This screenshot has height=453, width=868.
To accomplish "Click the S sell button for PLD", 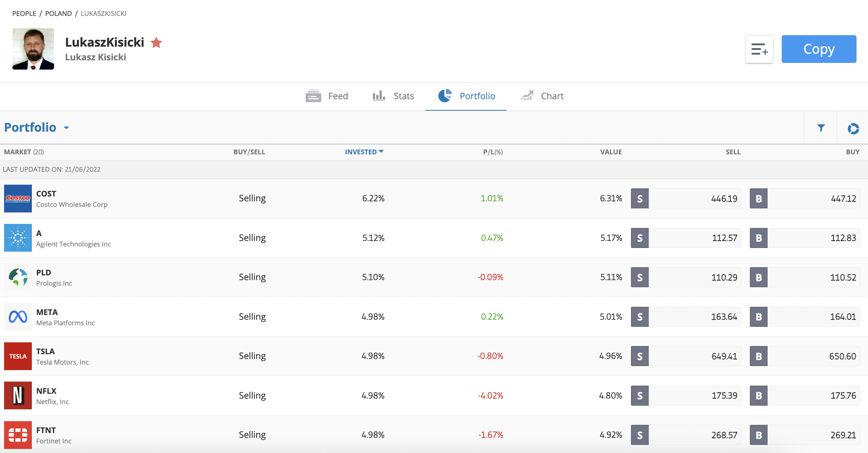I will (x=640, y=277).
